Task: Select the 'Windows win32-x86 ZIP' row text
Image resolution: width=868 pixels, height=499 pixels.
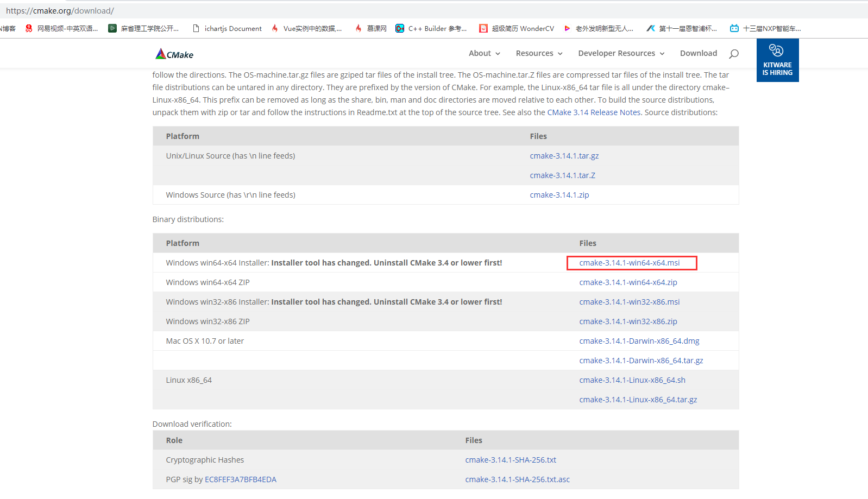Action: tap(208, 321)
